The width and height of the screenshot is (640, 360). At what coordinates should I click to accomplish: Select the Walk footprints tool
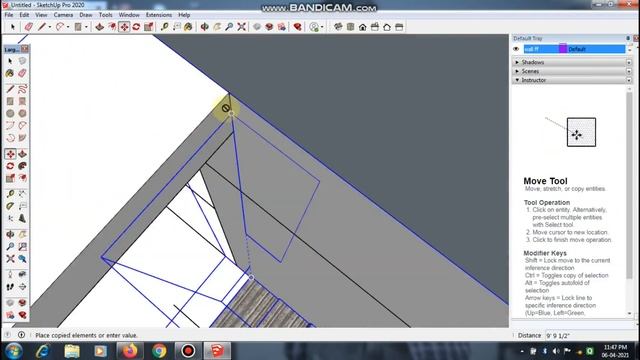click(10, 287)
